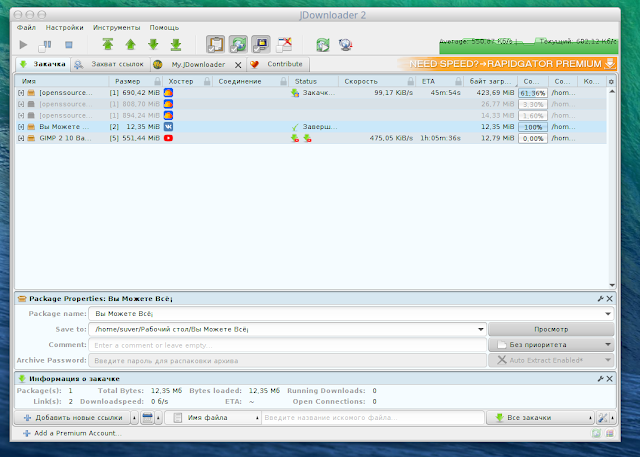Click the file name search field
640x457 pixels.
(373, 417)
